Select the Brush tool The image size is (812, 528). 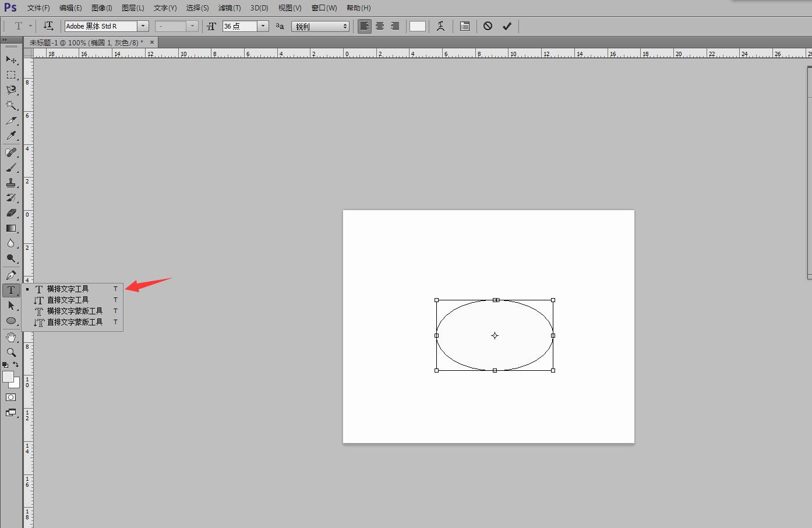click(x=11, y=168)
